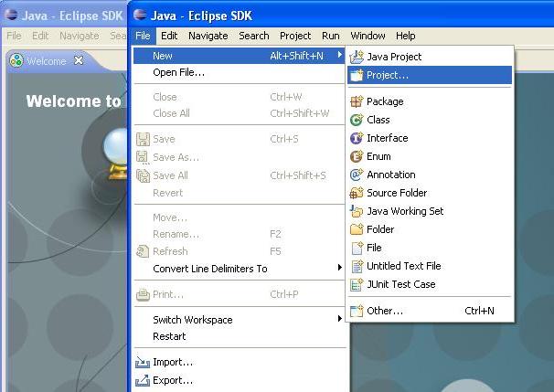Image resolution: width=554 pixels, height=392 pixels.
Task: Select Project... in the New submenu
Action: point(388,75)
